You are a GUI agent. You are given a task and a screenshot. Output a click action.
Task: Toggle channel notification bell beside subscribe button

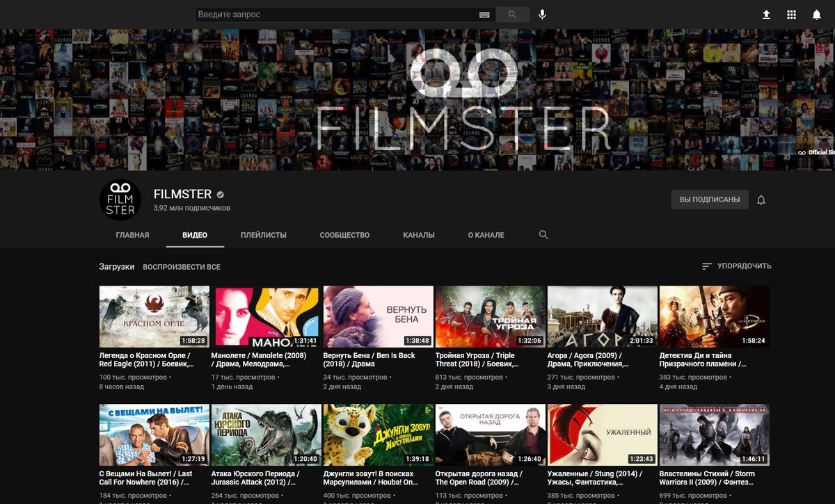point(761,200)
